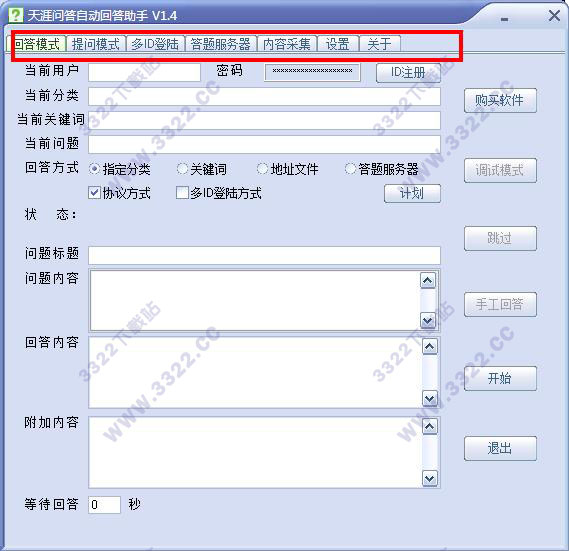Open the 设置 tab
The image size is (569, 551).
(338, 44)
